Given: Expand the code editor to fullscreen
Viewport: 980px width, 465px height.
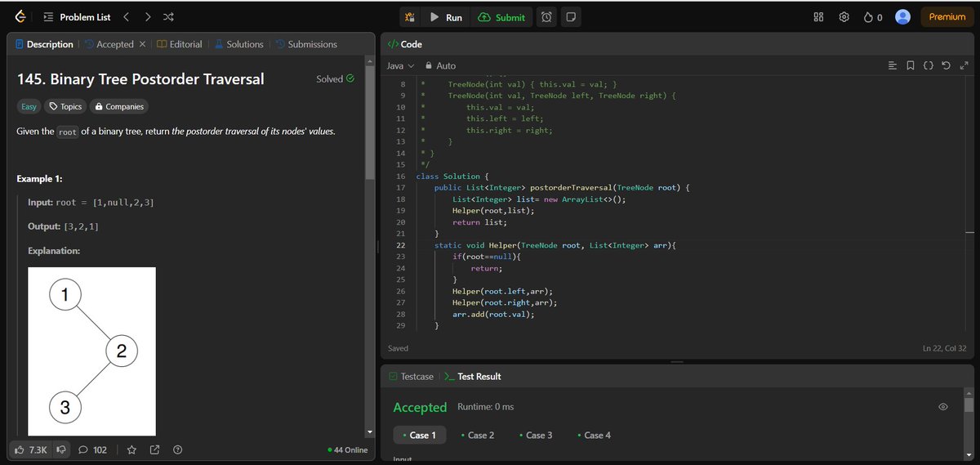Looking at the screenshot, I should coord(964,65).
